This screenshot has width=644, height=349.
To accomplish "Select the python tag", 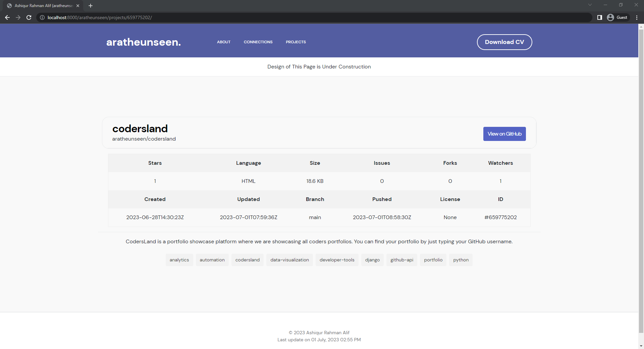I will 461,260.
